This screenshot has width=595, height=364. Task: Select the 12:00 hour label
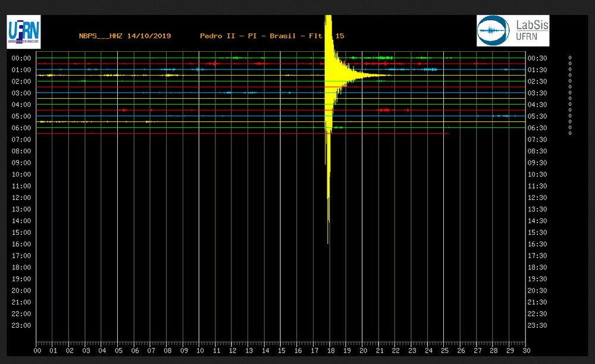[x=21, y=197]
